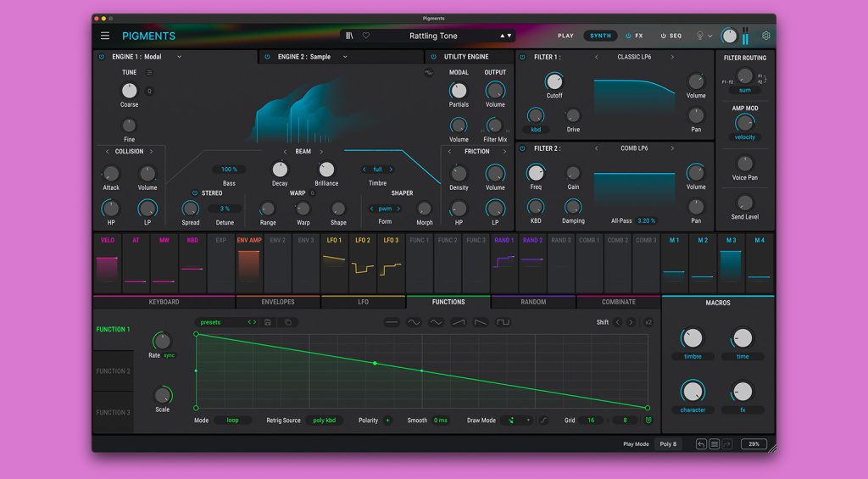Click the LFO 1 modulation source
This screenshot has height=479, width=868.
click(334, 263)
